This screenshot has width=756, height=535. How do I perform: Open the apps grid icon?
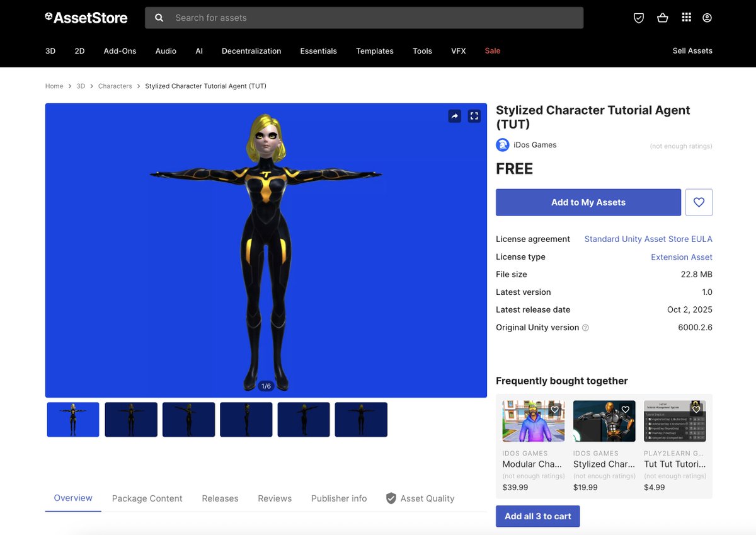tap(687, 18)
